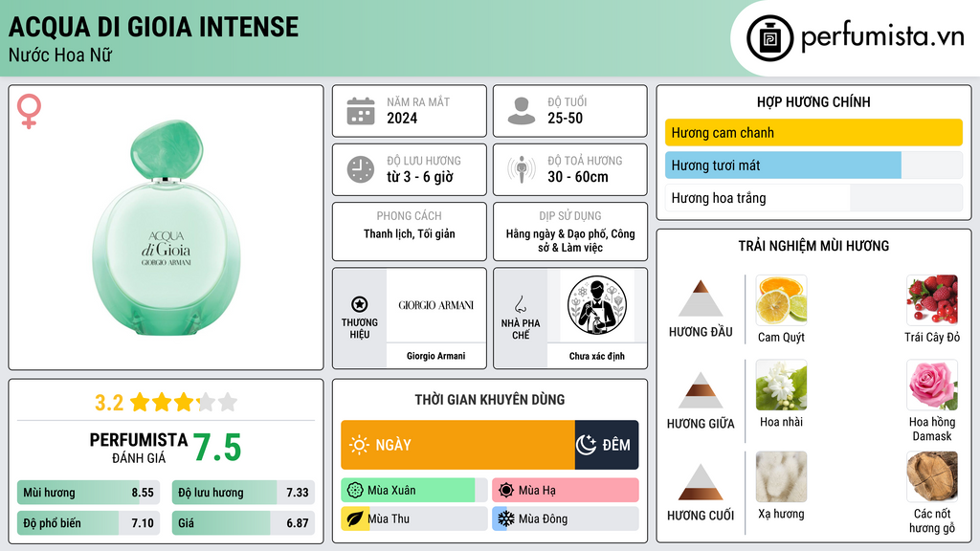Image resolution: width=980 pixels, height=551 pixels.
Task: Click the flower icon for Mùa Xuân
Action: (x=355, y=491)
